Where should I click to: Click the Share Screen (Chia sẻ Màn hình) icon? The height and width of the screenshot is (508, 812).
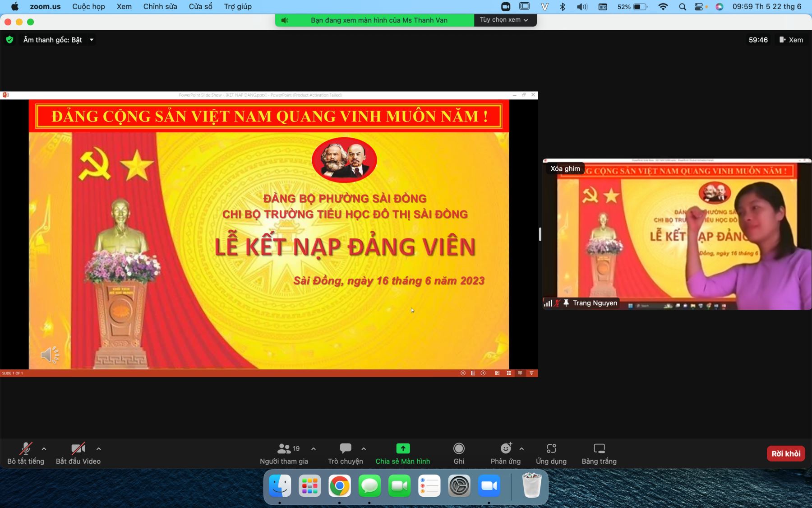click(x=403, y=448)
